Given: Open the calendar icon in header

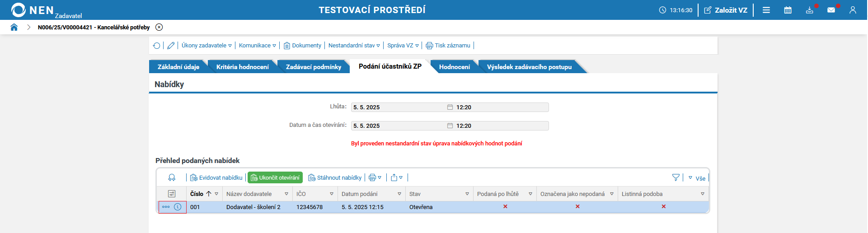Looking at the screenshot, I should [788, 10].
